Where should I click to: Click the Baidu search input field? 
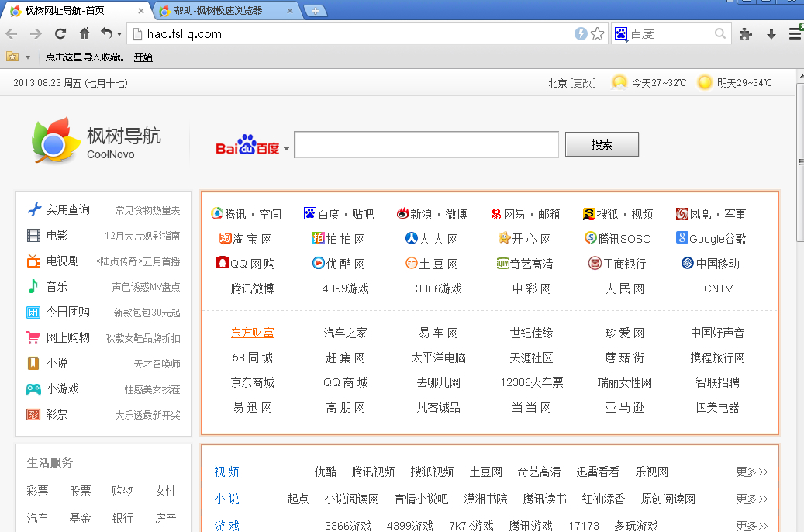coord(426,145)
